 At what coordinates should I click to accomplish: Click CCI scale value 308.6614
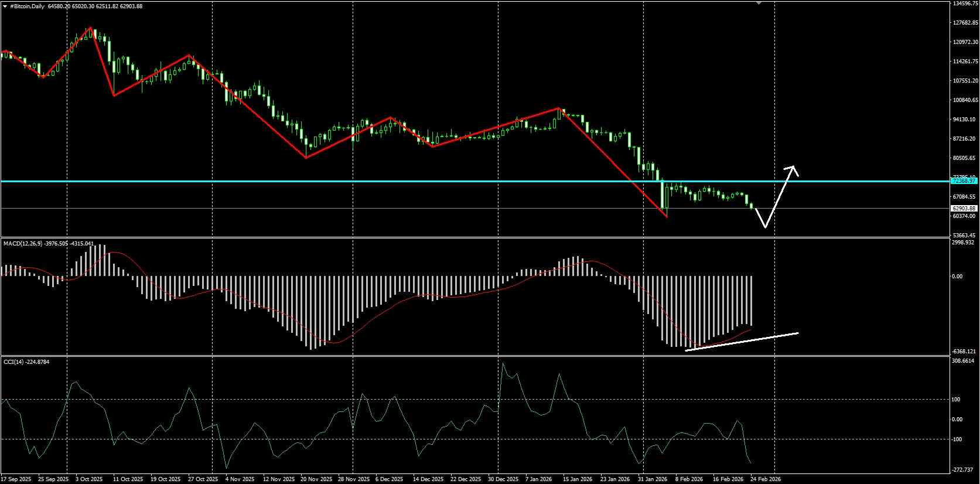click(963, 362)
